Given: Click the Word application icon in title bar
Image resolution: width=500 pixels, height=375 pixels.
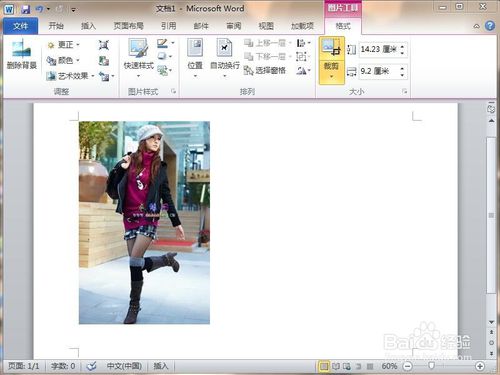Looking at the screenshot, I should tap(9, 9).
